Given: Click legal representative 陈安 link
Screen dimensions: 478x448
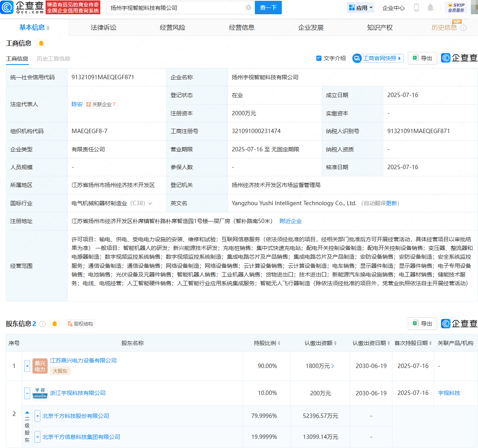Looking at the screenshot, I should (77, 104).
